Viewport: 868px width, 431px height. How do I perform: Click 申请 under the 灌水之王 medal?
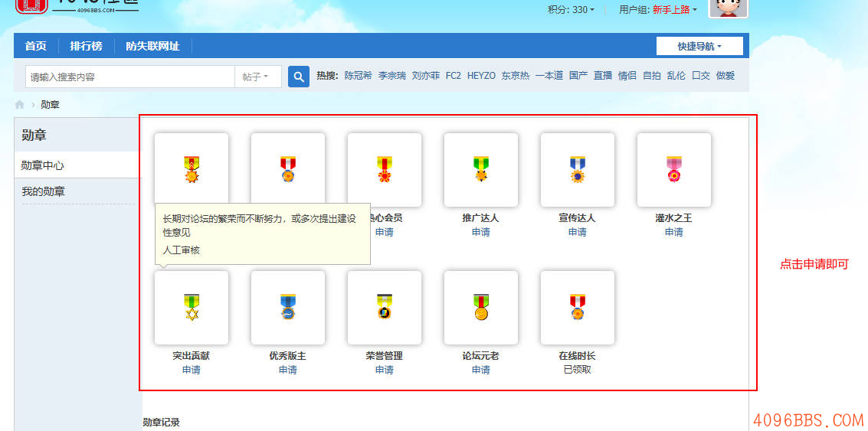pos(673,232)
